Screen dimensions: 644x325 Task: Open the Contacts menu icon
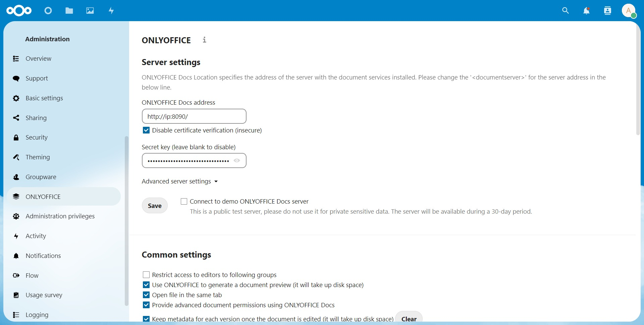pos(607,11)
